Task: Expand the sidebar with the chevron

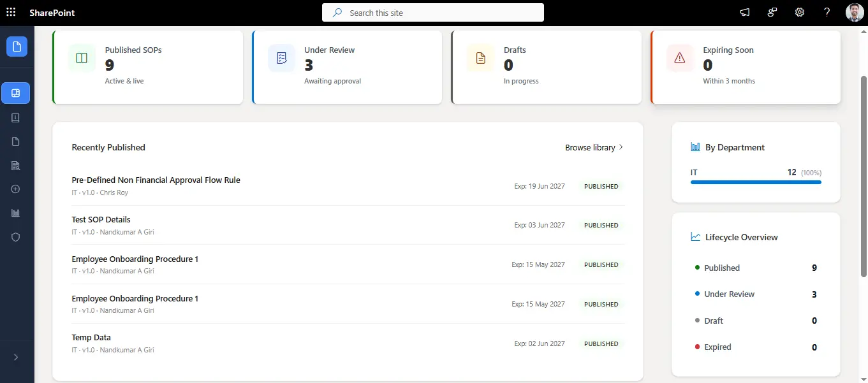Action: tap(16, 358)
